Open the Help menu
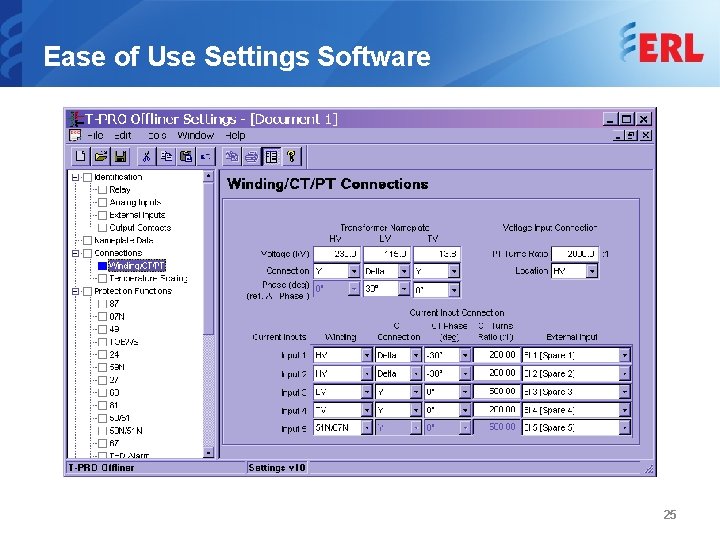Viewport: 720px width, 540px height. pyautogui.click(x=235, y=135)
